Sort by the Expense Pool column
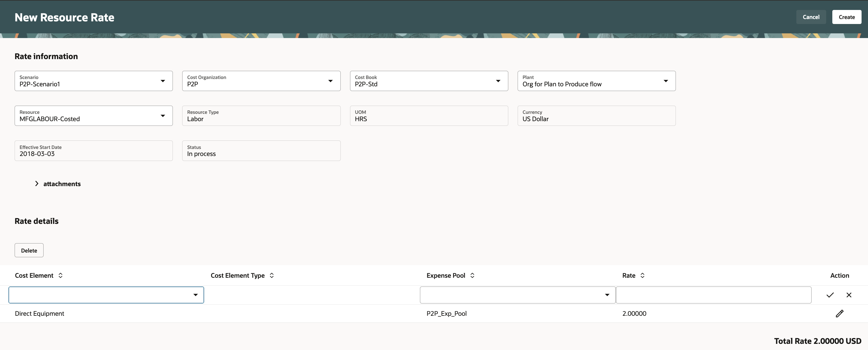Screen dimensions: 868x350 pyautogui.click(x=472, y=275)
